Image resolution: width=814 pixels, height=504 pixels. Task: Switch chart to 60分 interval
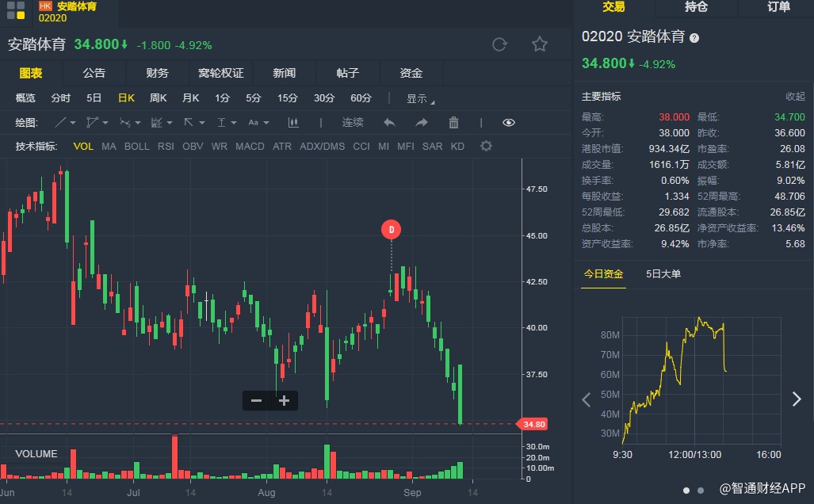[361, 98]
